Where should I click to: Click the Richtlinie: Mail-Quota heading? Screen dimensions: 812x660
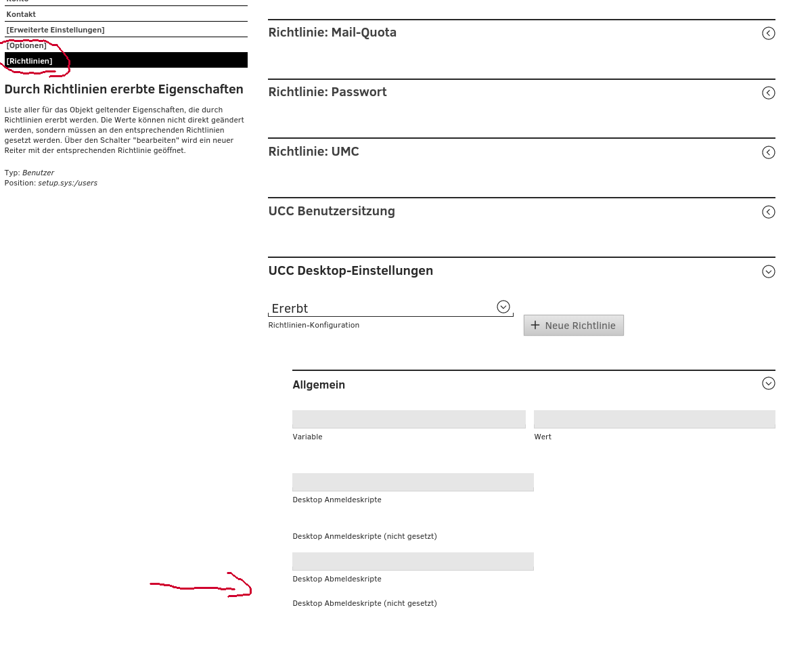click(x=332, y=32)
